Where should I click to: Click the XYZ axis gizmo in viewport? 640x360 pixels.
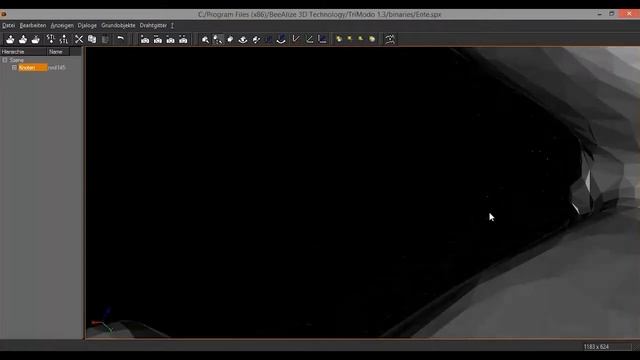(x=102, y=320)
